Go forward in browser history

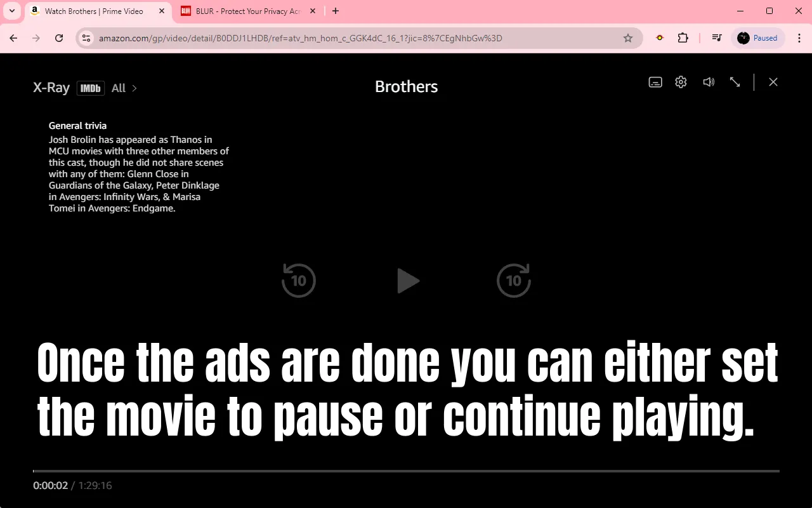36,38
